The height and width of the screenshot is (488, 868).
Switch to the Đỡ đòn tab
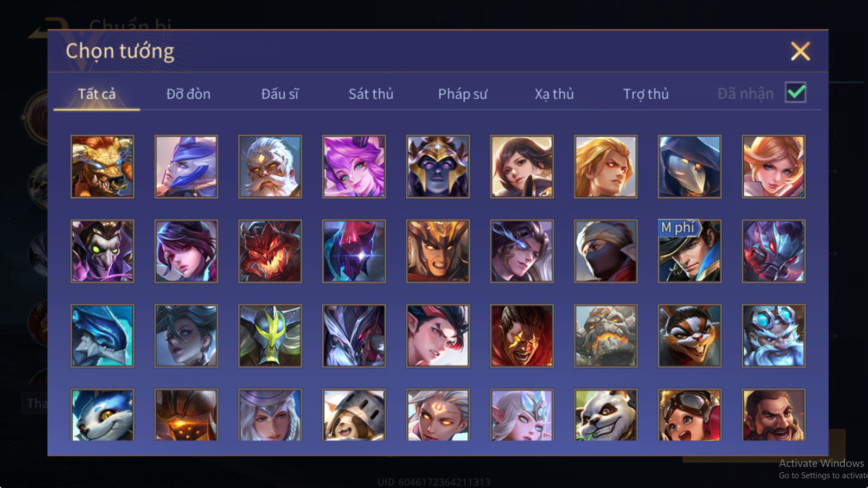188,94
